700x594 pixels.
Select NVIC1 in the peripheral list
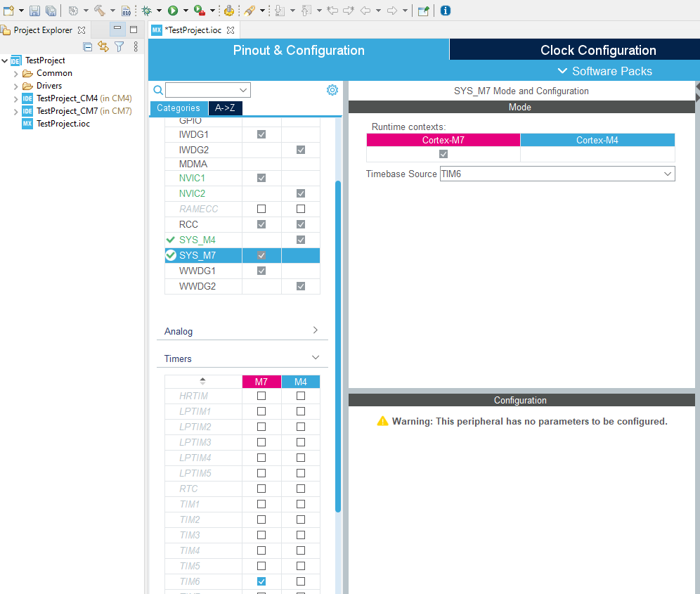click(192, 179)
